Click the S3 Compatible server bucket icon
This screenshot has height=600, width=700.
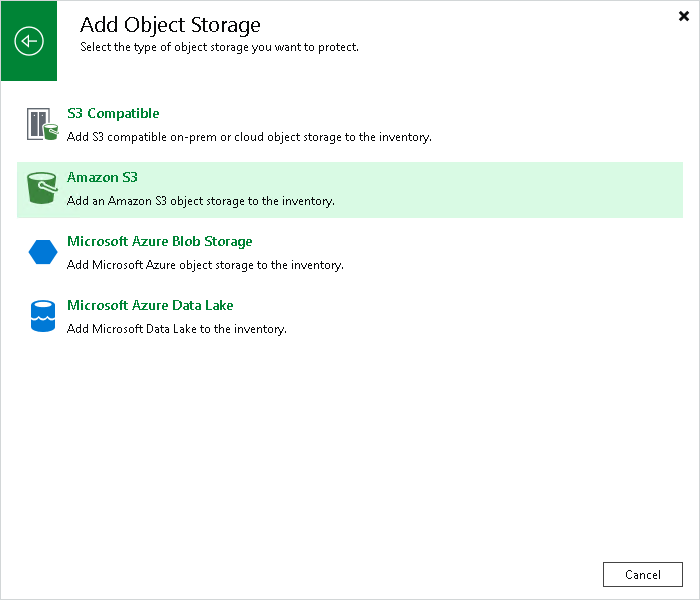tap(42, 124)
